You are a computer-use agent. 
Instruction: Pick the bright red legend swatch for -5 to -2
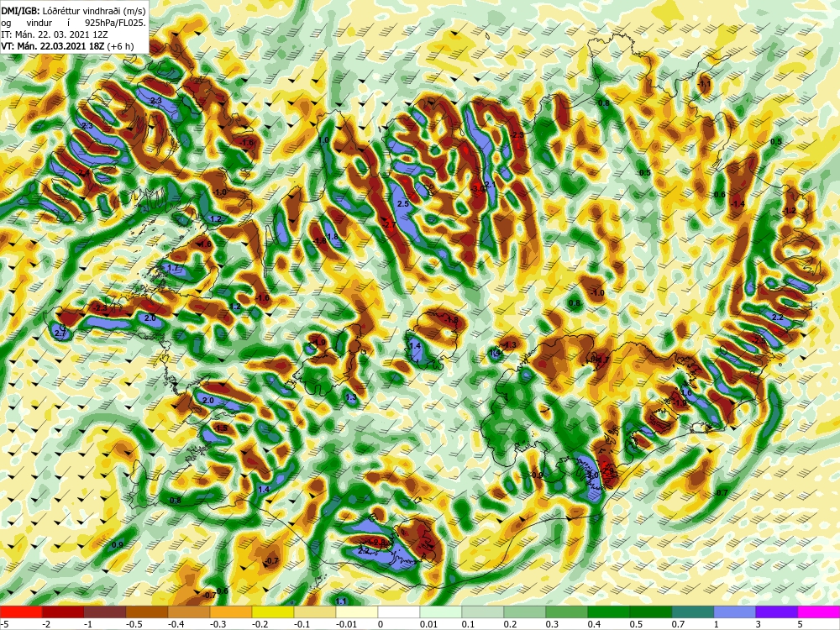21,612
